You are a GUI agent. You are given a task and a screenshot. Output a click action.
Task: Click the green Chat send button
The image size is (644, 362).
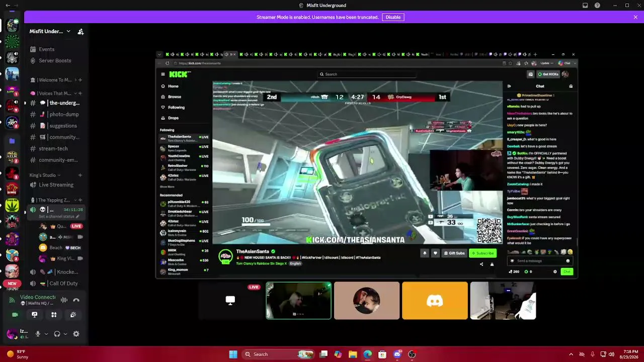click(567, 272)
